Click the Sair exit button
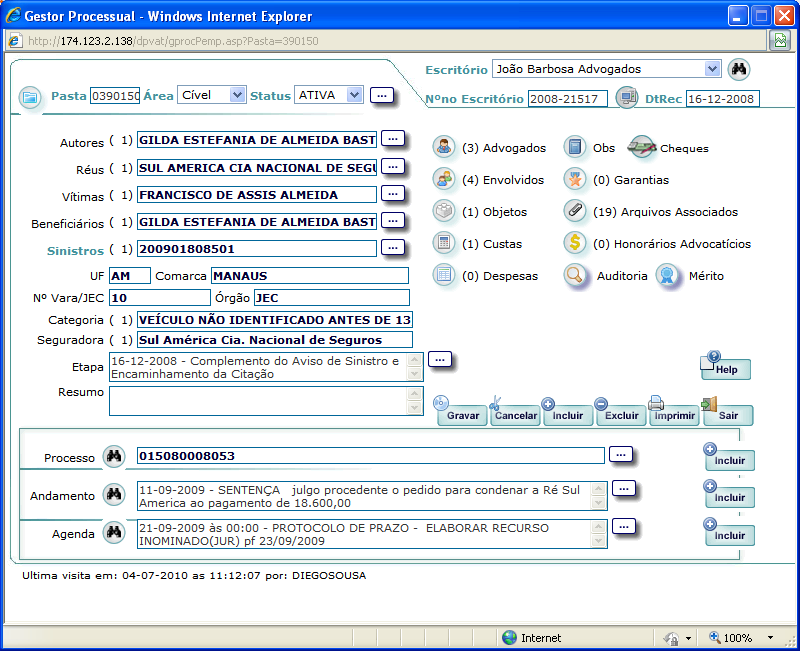Image resolution: width=800 pixels, height=651 pixels. pyautogui.click(x=728, y=415)
